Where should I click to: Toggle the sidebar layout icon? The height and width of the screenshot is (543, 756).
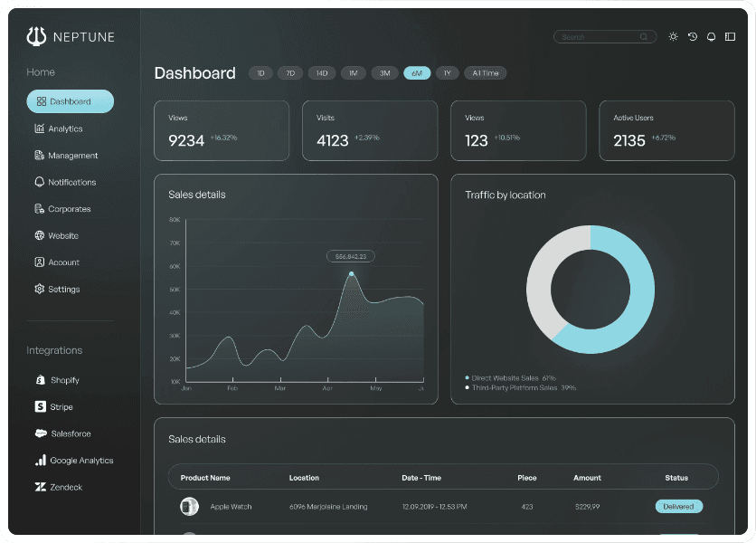coord(730,37)
